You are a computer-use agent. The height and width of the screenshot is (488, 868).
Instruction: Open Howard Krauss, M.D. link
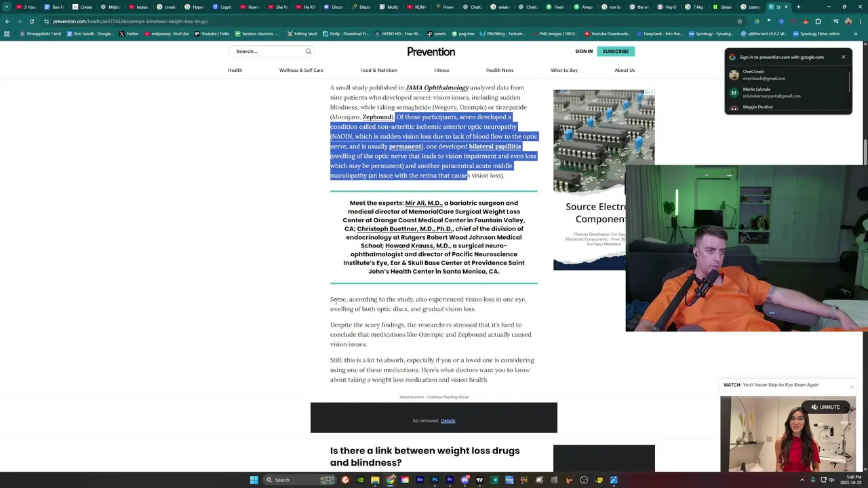417,246
